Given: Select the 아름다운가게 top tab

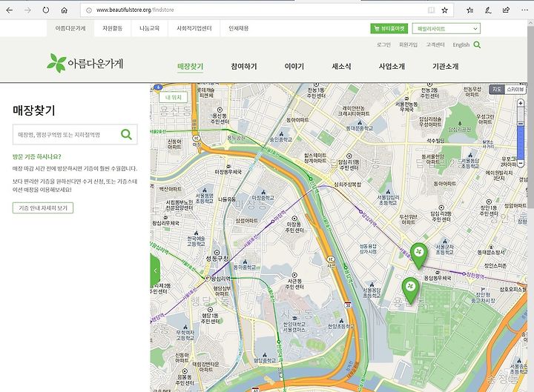Looking at the screenshot, I should pos(70,28).
